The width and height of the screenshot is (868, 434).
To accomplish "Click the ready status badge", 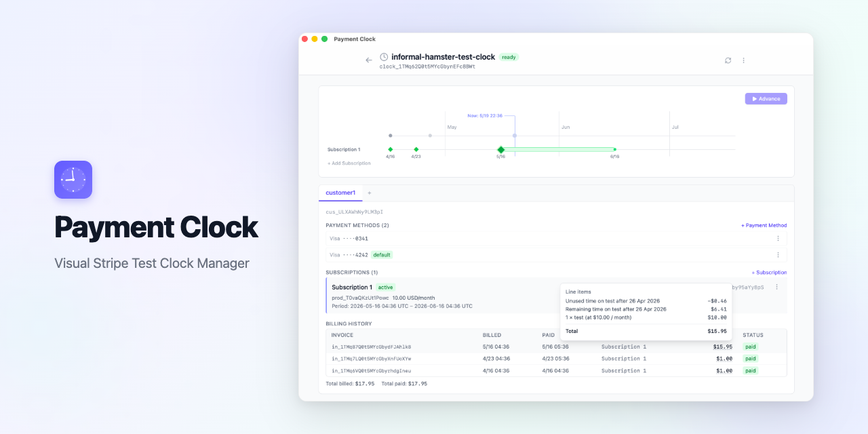I will [509, 58].
